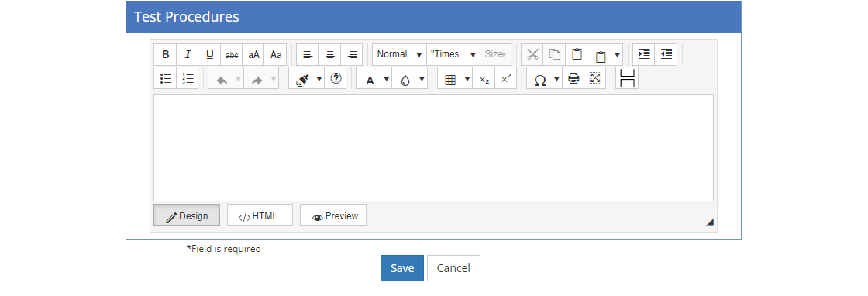Switch to Preview view
The width and height of the screenshot is (868, 296).
point(333,215)
